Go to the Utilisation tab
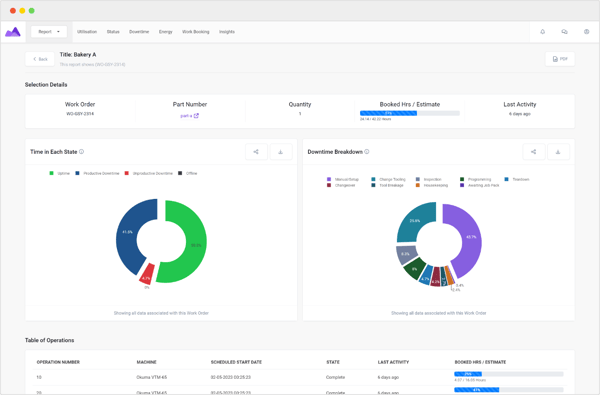The height and width of the screenshot is (395, 600). point(87,32)
